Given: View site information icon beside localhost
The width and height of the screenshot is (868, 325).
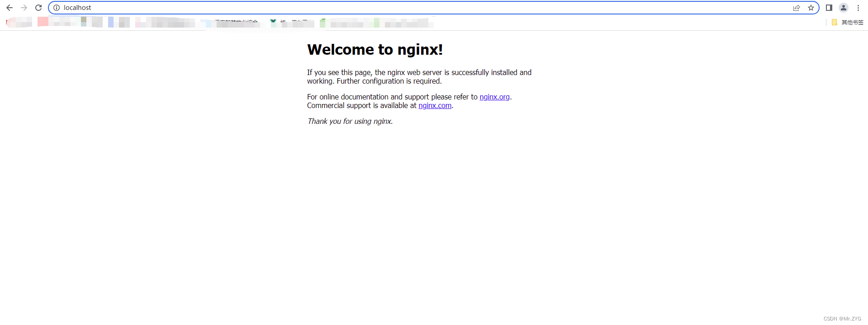Looking at the screenshot, I should tap(57, 8).
